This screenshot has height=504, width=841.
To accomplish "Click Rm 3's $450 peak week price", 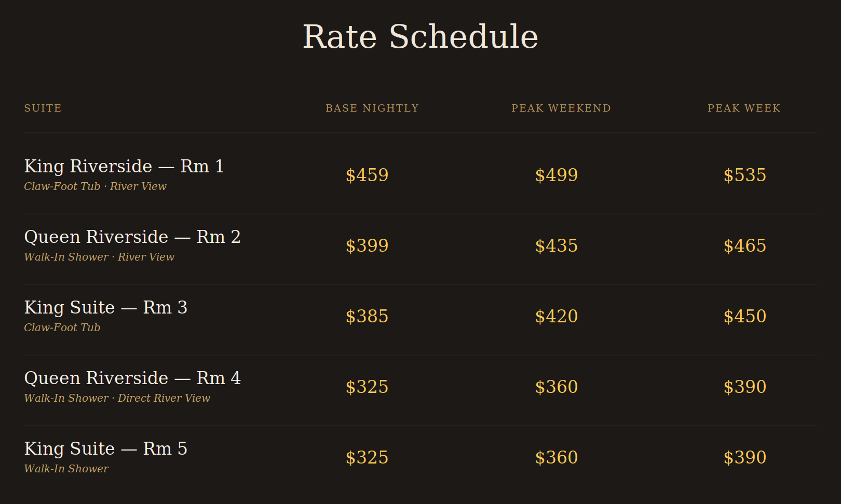I will [x=745, y=316].
